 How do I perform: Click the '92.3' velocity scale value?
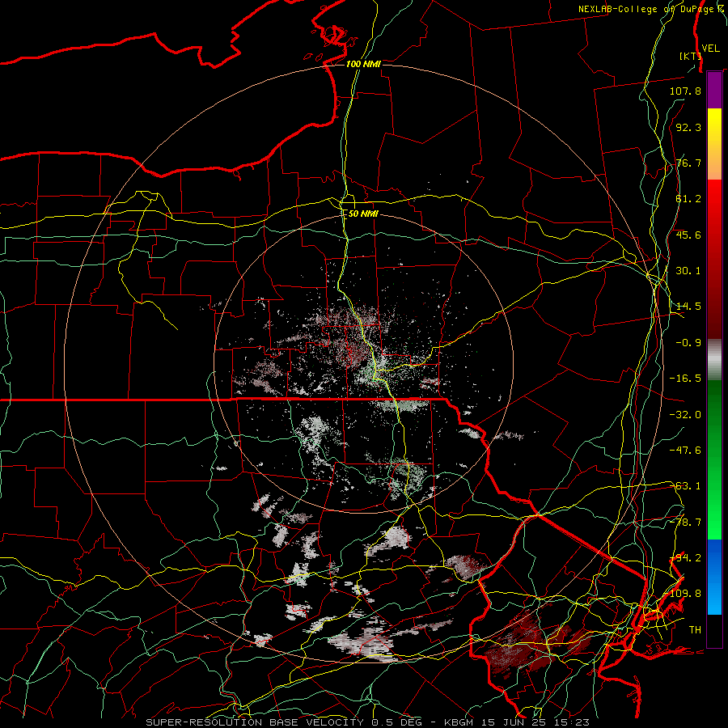(688, 127)
